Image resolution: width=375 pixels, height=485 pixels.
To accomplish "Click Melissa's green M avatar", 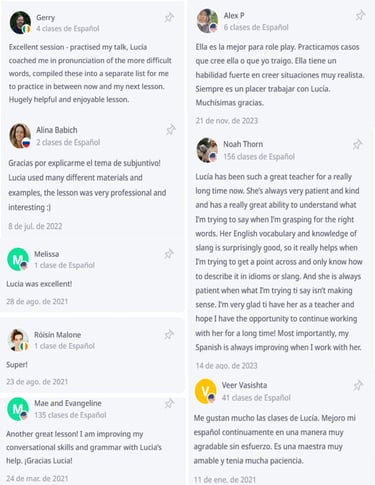I will click(18, 259).
